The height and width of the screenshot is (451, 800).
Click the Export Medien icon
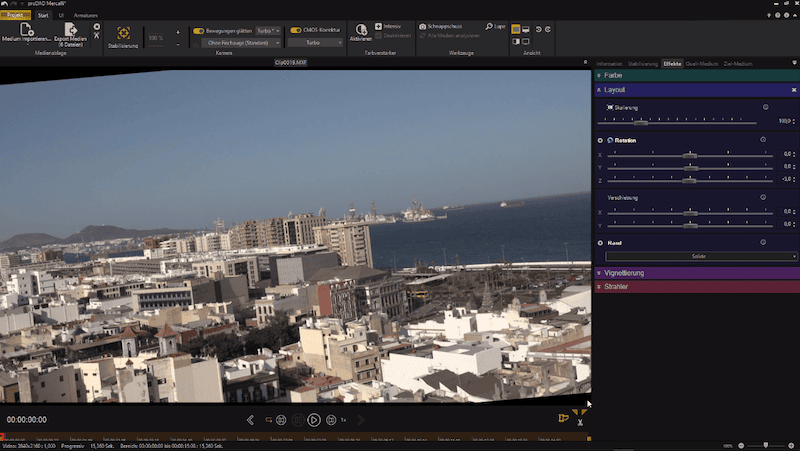pos(73,31)
